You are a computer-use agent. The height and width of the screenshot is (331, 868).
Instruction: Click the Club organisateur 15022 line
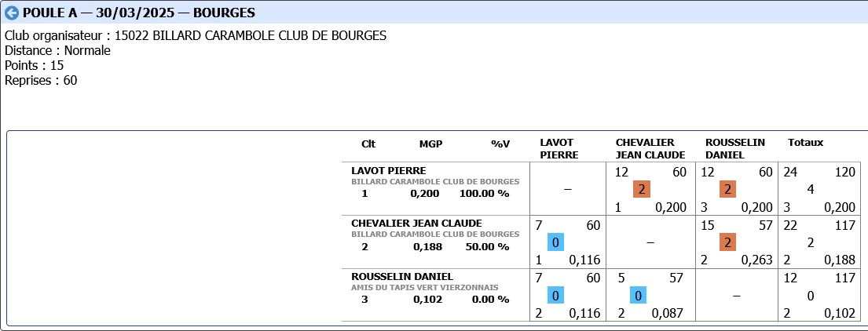[x=196, y=36]
